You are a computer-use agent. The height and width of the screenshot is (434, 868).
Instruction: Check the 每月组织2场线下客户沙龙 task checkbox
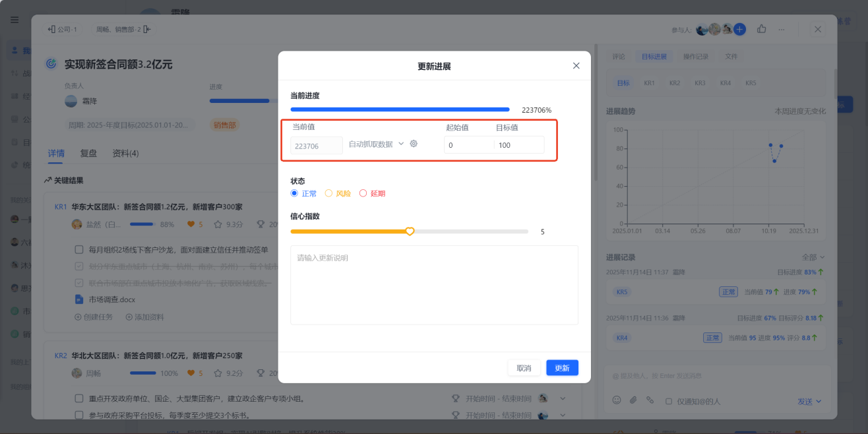(79, 250)
